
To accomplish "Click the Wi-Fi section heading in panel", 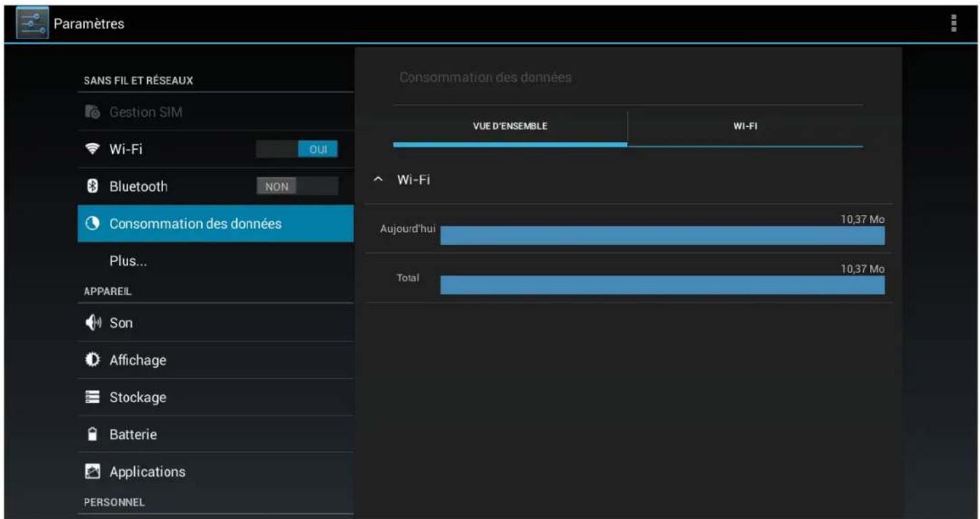I will (x=413, y=180).
